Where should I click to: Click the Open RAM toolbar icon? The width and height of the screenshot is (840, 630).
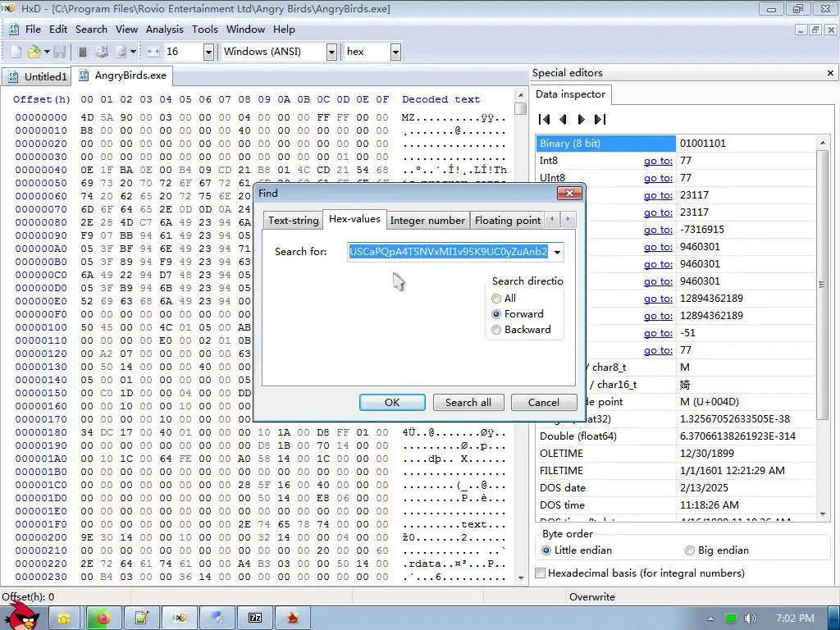point(83,52)
